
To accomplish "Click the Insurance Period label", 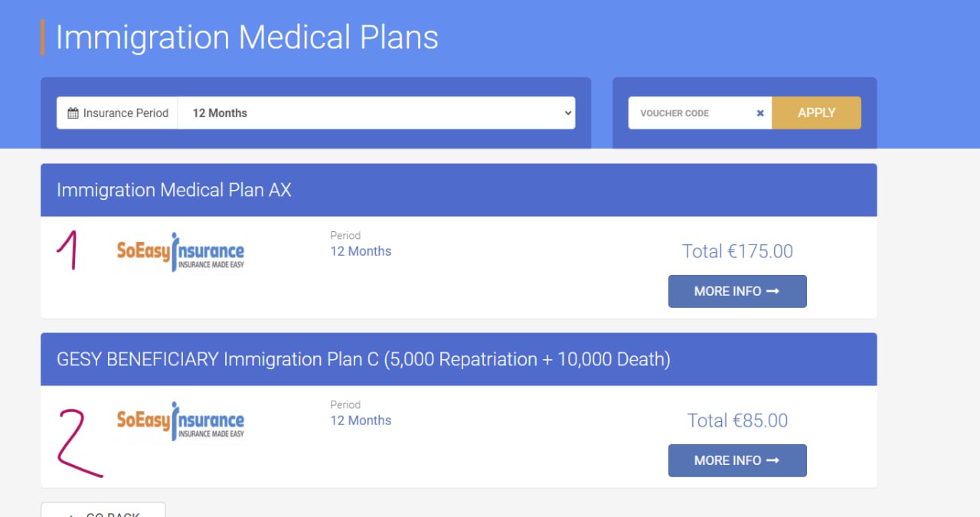I will (126, 113).
